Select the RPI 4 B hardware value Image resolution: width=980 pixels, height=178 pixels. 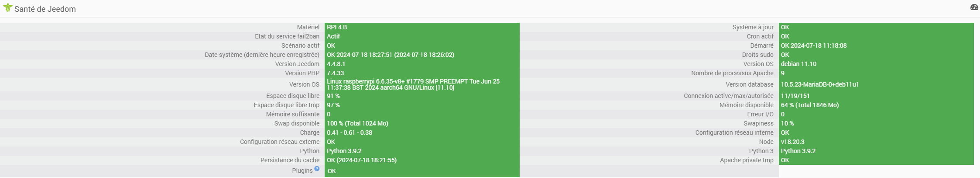click(337, 27)
